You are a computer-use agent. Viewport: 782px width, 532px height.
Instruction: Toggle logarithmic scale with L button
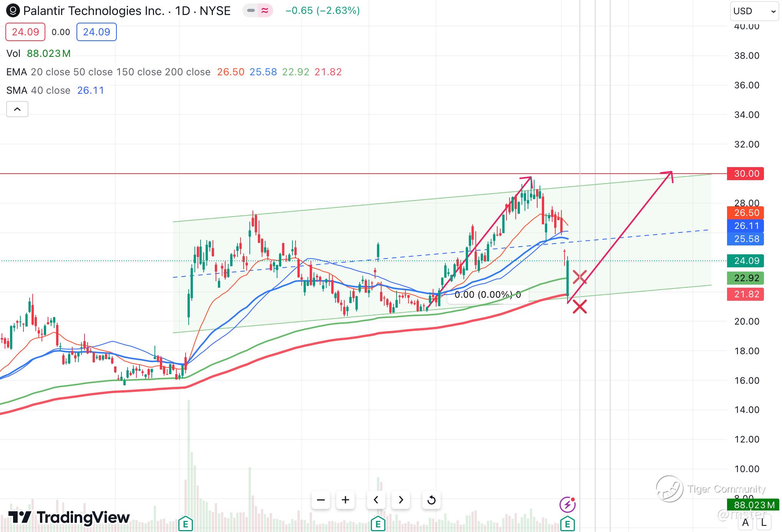click(x=764, y=522)
